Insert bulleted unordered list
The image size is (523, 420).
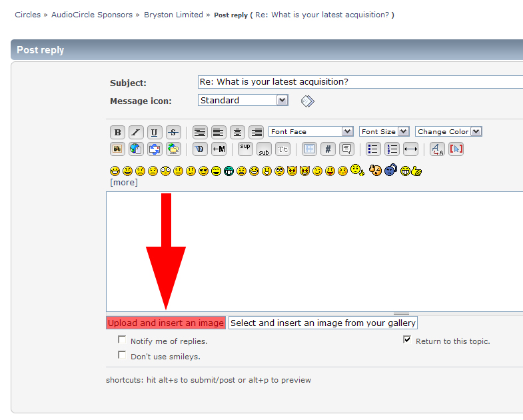point(373,149)
